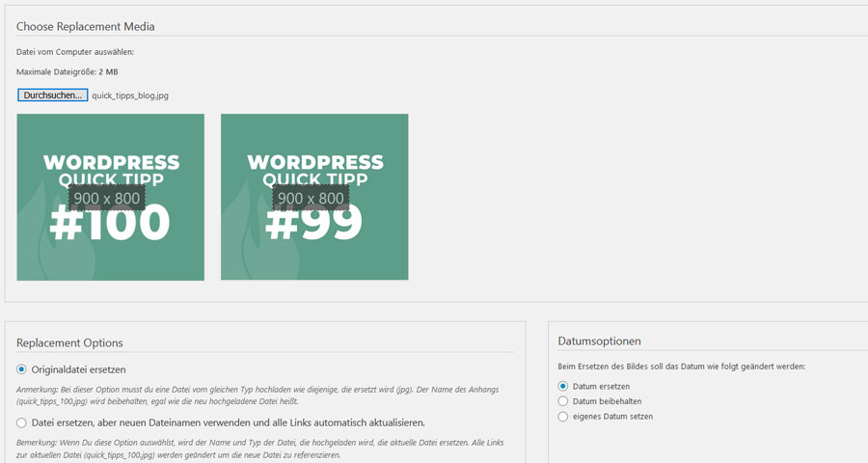Click the #100 WordPress Quick Tipp thumbnail

111,197
